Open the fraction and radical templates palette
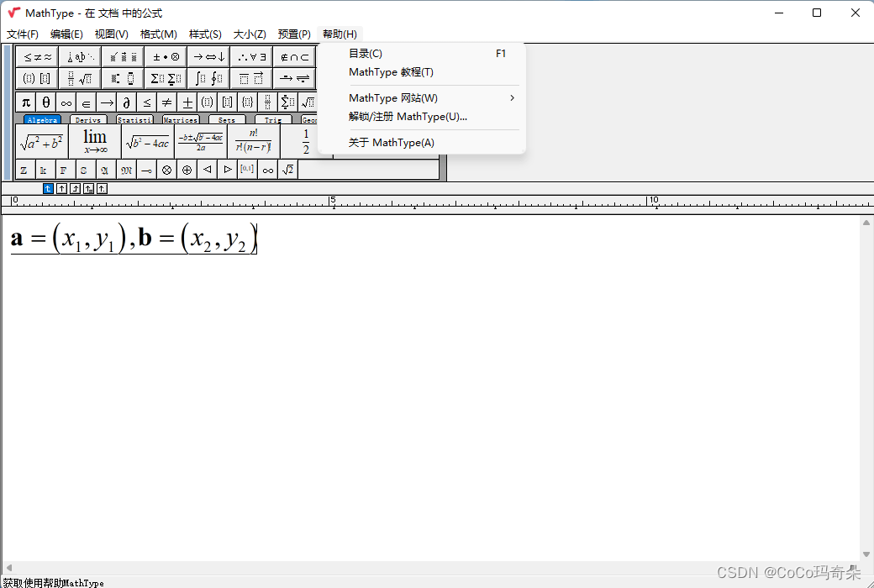Viewport: 874px width, 588px height. [x=80, y=79]
